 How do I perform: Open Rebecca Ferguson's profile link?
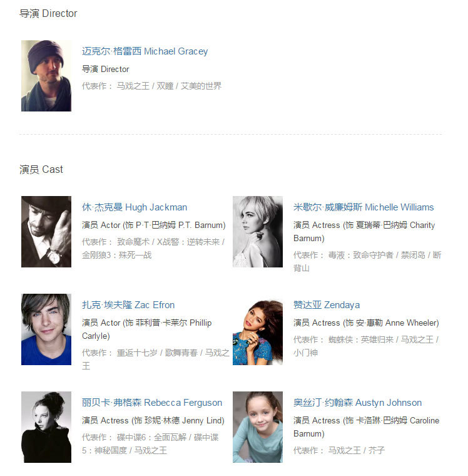click(x=151, y=403)
